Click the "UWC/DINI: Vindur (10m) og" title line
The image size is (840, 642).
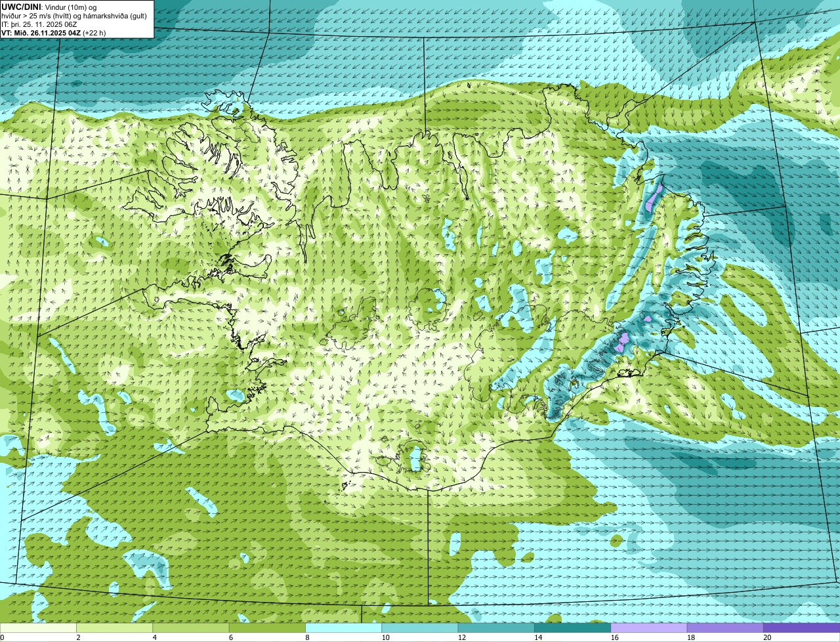pyautogui.click(x=49, y=7)
